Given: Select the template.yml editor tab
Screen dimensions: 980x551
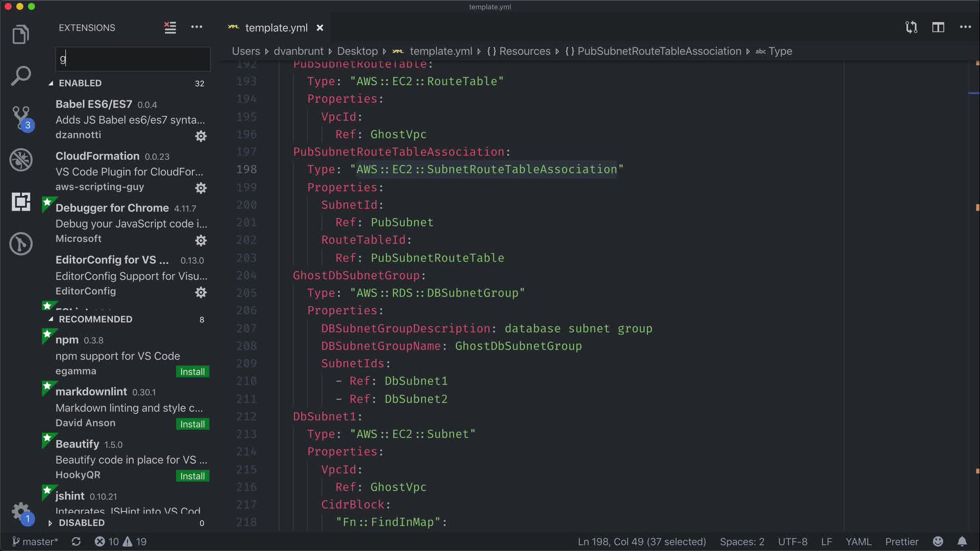Looking at the screenshot, I should [x=276, y=28].
